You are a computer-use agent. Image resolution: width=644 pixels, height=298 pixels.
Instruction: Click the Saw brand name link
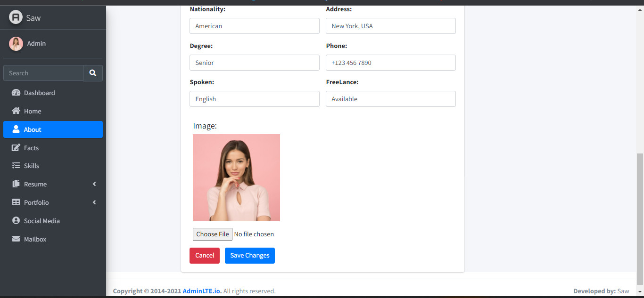click(33, 18)
